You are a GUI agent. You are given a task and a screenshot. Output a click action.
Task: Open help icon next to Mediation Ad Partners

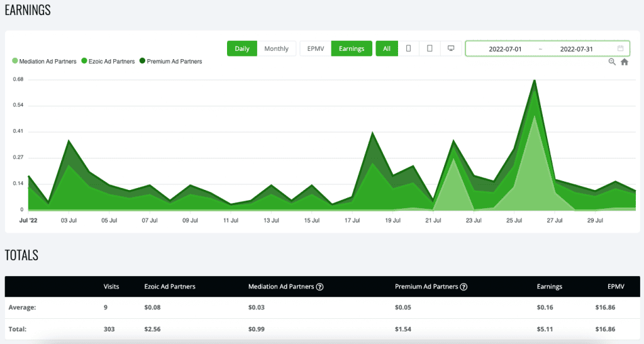[x=319, y=287]
